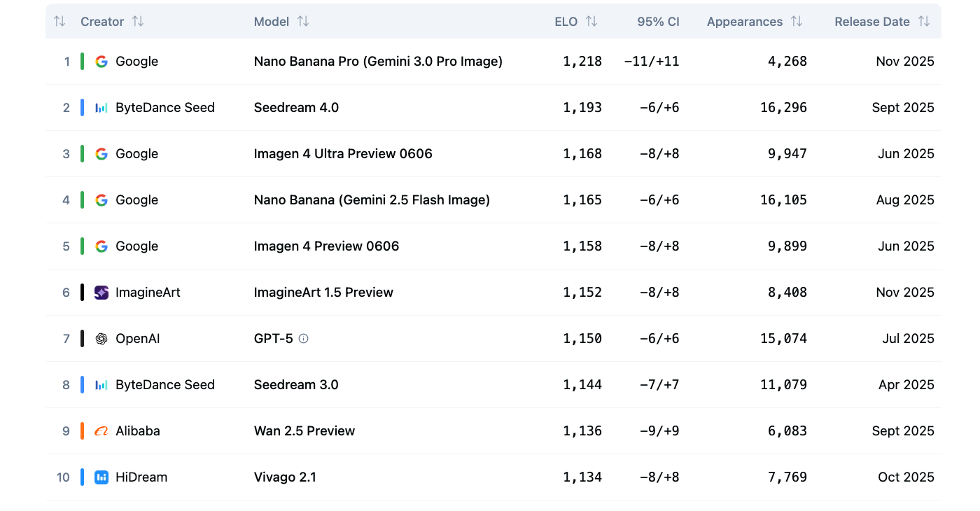Image resolution: width=980 pixels, height=511 pixels.
Task: Sort leaderboard by ELO arrows
Action: coord(591,22)
